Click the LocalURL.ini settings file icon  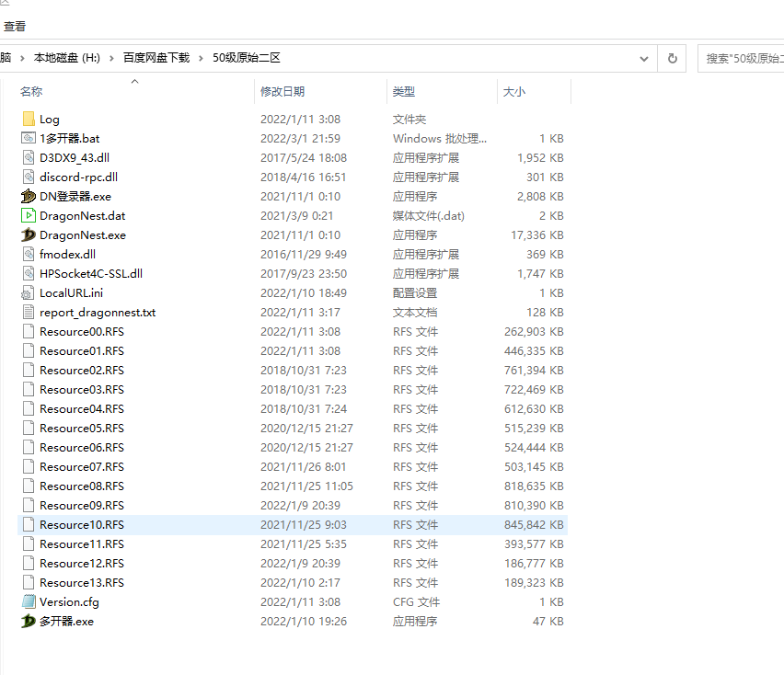pos(28,292)
